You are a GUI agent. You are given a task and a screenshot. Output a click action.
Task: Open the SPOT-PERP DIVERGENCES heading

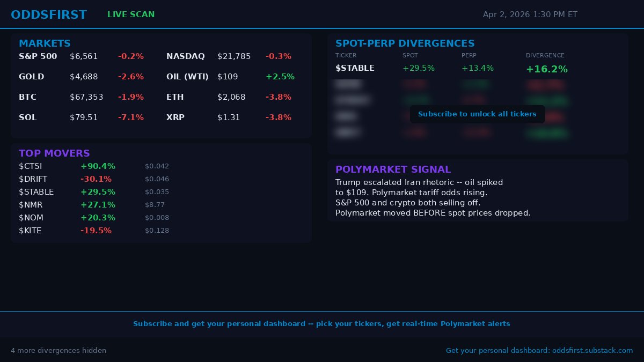(405, 43)
